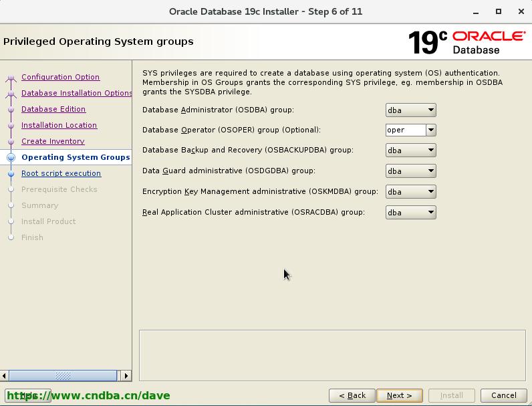Open the OSDGDBA group dropdown

[x=410, y=171]
